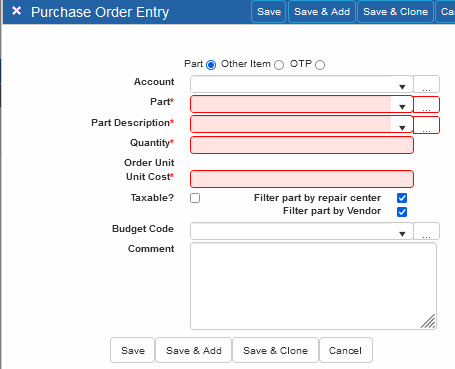Select the OTP radio button
This screenshot has height=369, width=455.
(x=320, y=65)
